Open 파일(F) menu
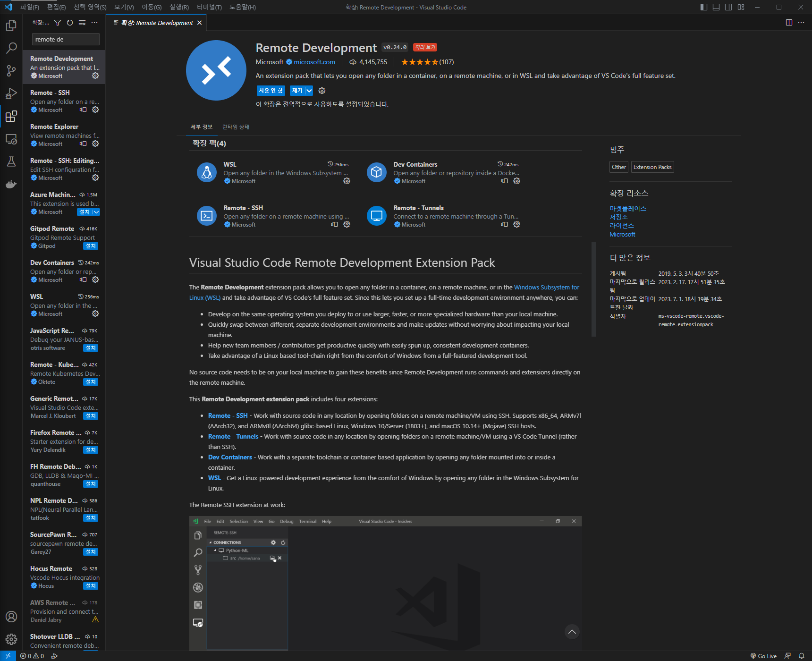 (x=30, y=7)
